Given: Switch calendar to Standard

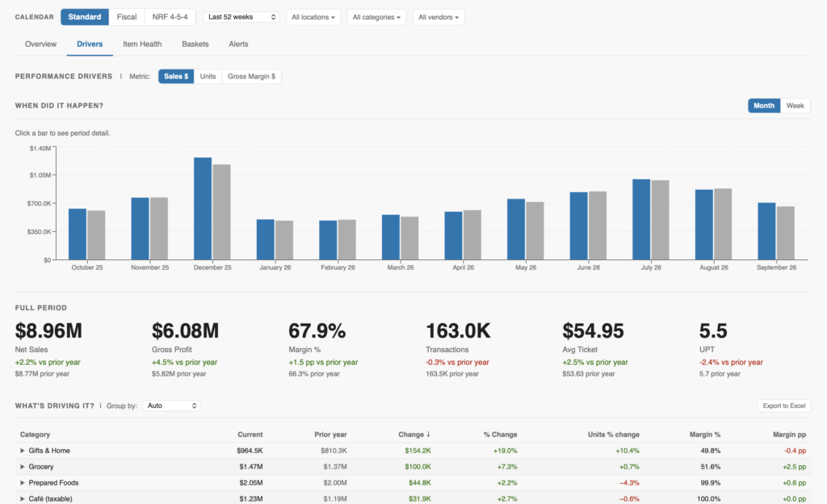Looking at the screenshot, I should [84, 17].
